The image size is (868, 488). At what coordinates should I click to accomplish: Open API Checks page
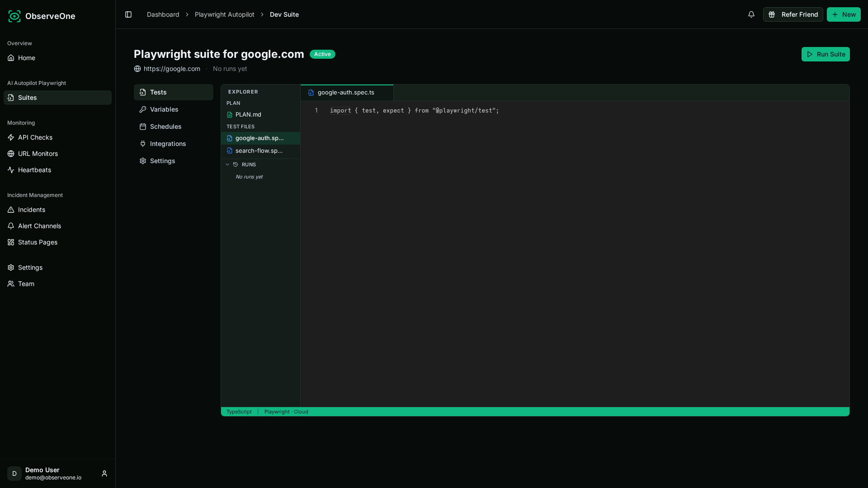pyautogui.click(x=57, y=137)
